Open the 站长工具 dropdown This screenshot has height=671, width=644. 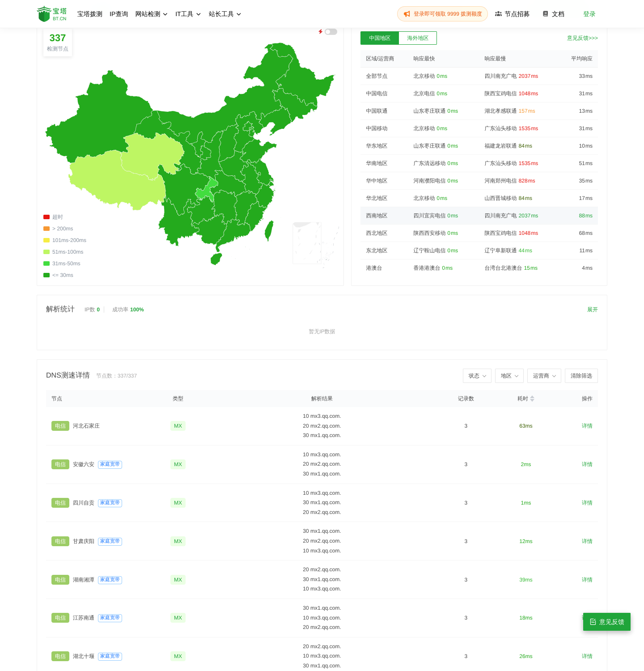click(225, 14)
